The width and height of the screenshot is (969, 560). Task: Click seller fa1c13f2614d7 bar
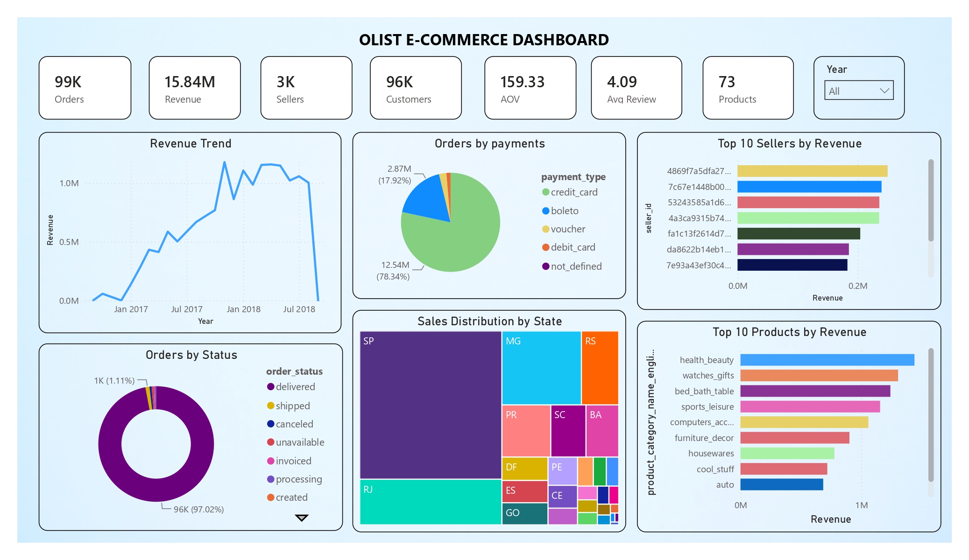click(799, 233)
